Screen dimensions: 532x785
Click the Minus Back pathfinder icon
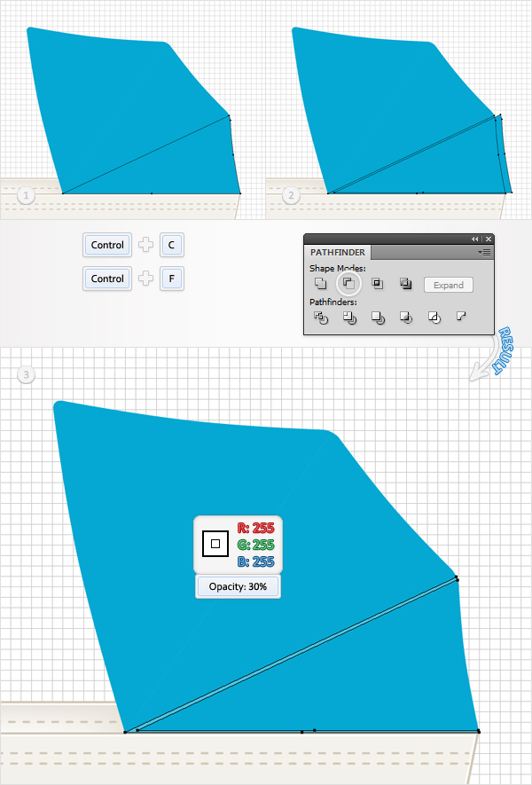(x=461, y=316)
